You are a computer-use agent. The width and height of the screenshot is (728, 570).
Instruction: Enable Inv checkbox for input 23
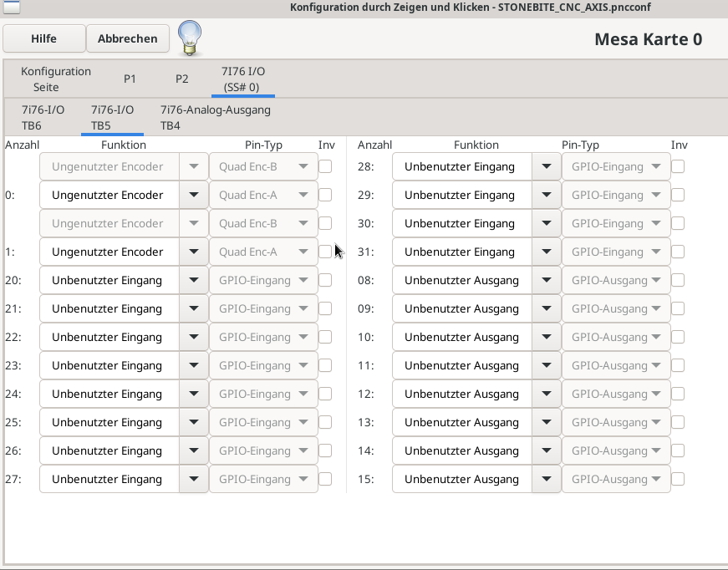(x=325, y=365)
